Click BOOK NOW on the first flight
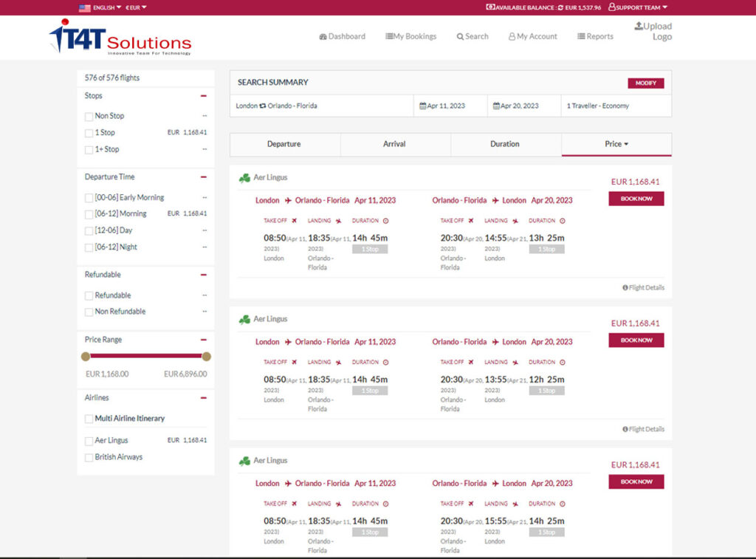Image resolution: width=756 pixels, height=559 pixels. click(x=636, y=199)
